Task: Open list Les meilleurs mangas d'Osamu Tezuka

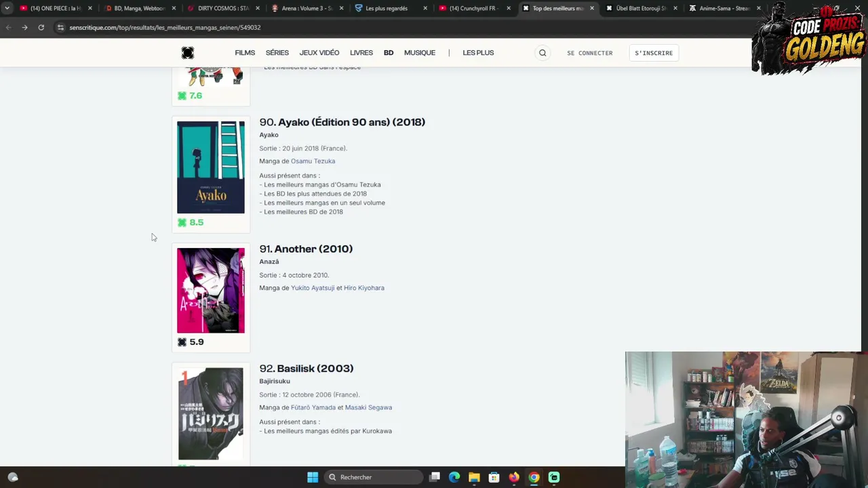Action: pos(322,184)
